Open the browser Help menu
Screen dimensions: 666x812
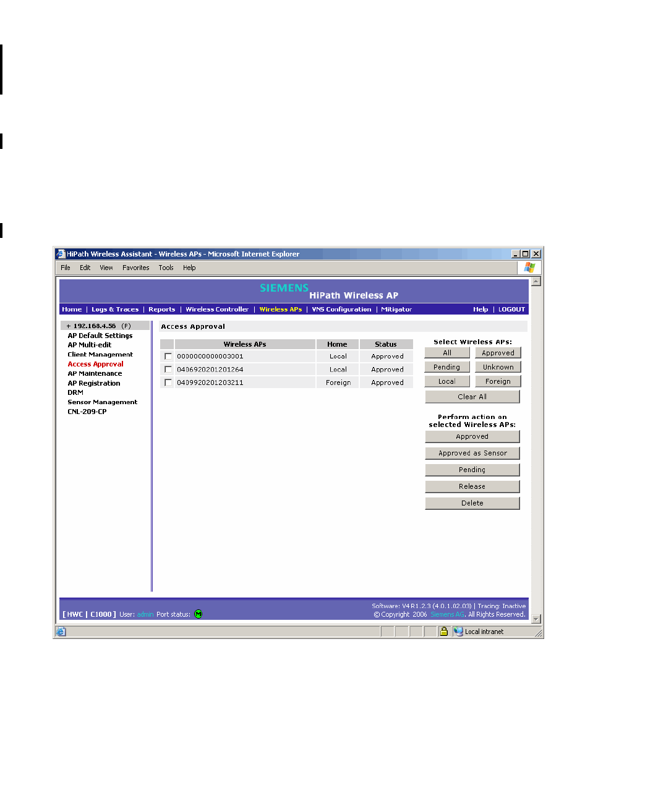pyautogui.click(x=189, y=268)
